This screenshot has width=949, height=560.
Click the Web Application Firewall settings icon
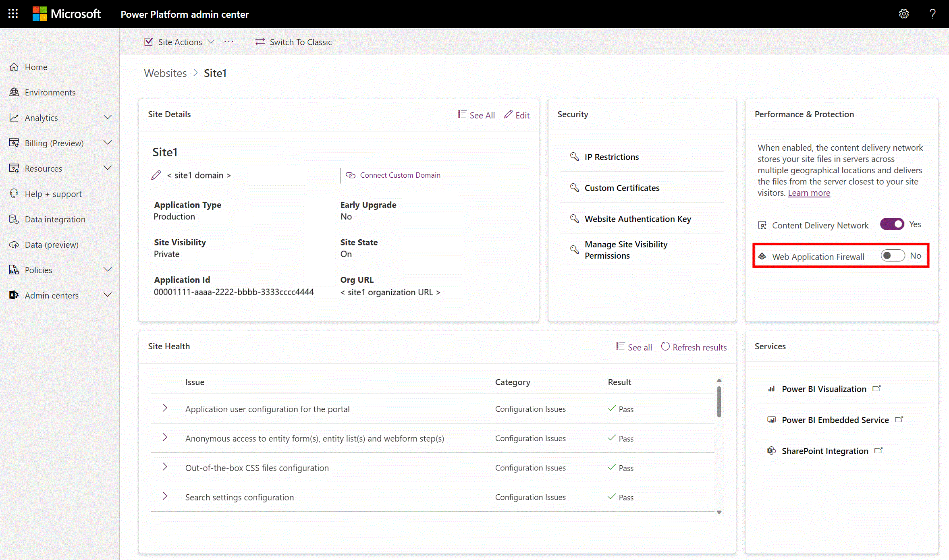pos(762,256)
